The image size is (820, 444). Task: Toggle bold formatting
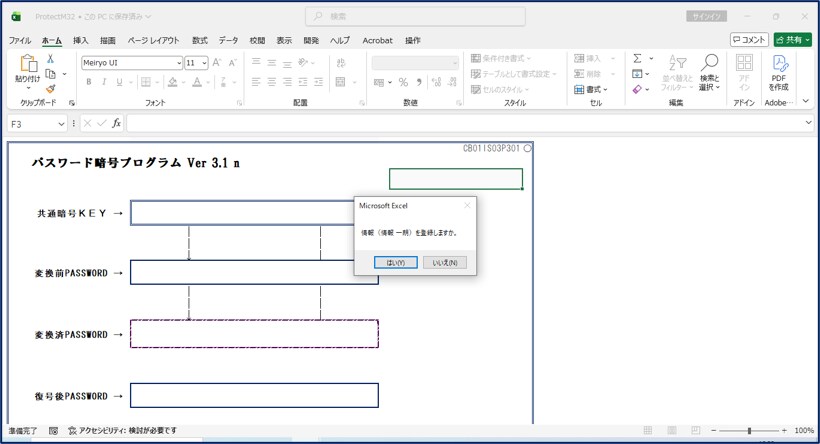89,82
